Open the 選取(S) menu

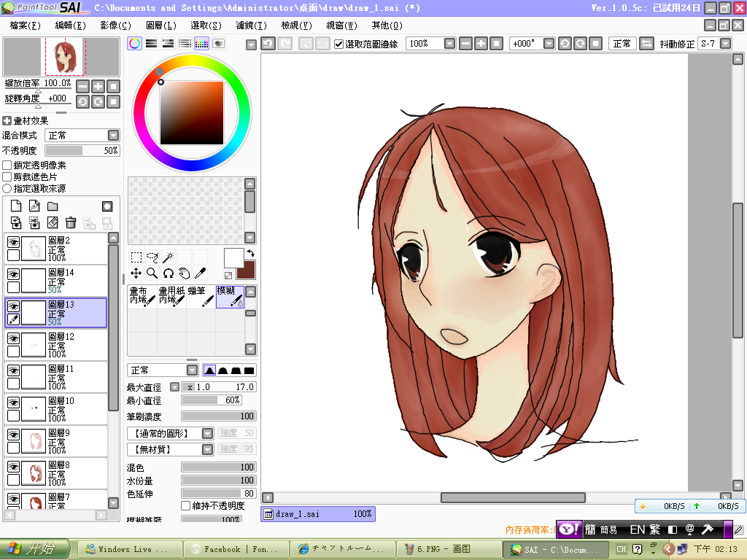(206, 26)
